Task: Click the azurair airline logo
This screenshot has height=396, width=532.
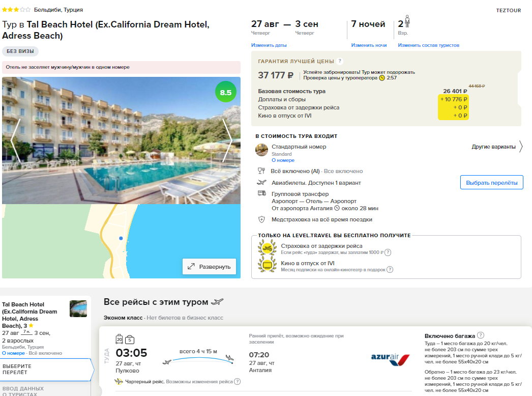Action: coord(390,359)
